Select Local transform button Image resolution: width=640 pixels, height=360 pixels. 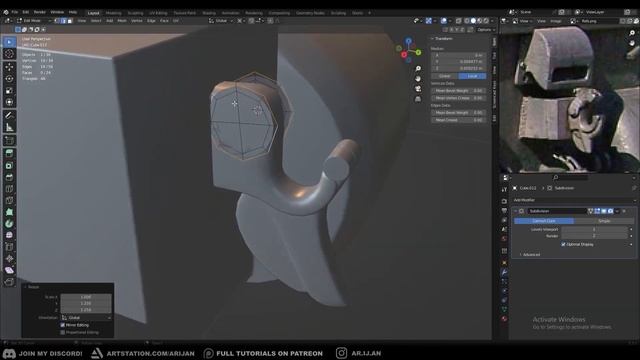point(472,76)
